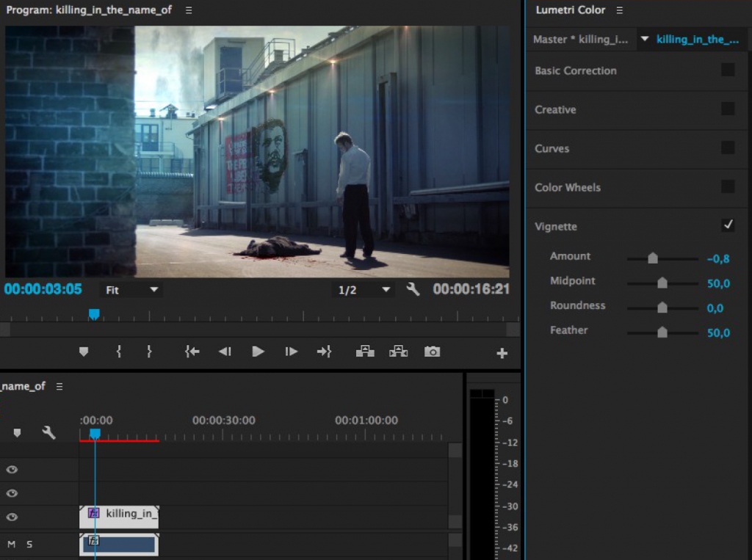Collapse the Vignette section
This screenshot has width=752, height=560.
pos(556,226)
